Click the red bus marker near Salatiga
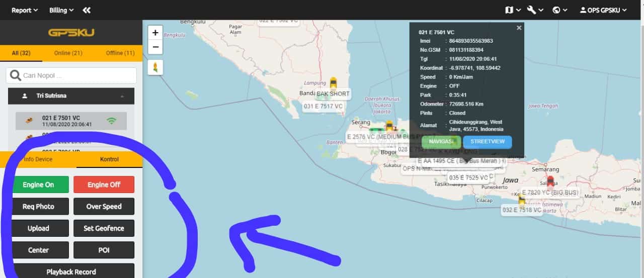This screenshot has height=278, width=644. click(550, 181)
